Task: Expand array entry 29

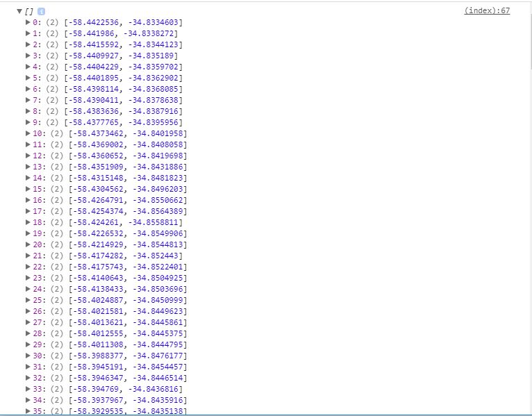Action: [28, 344]
